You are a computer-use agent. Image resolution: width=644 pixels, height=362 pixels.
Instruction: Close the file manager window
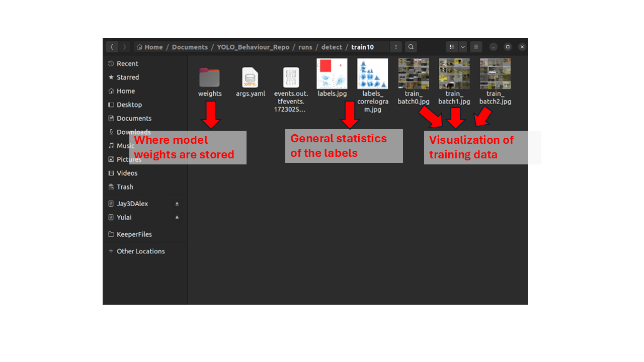point(522,47)
